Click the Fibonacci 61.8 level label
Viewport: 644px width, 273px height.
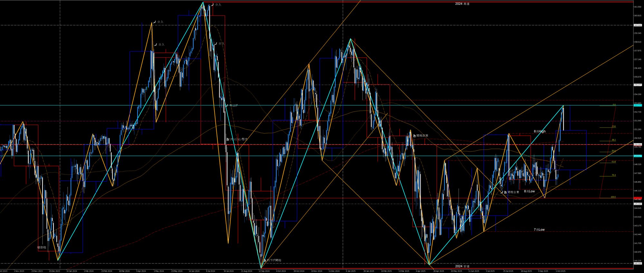coord(613,161)
